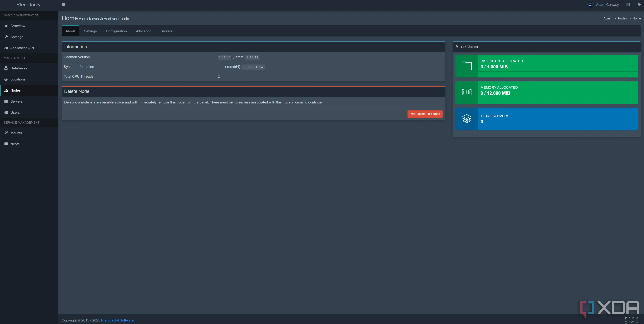Screen dimensions: 644x324
Task: Open Databases from the sidebar
Action: pyautogui.click(x=18, y=68)
